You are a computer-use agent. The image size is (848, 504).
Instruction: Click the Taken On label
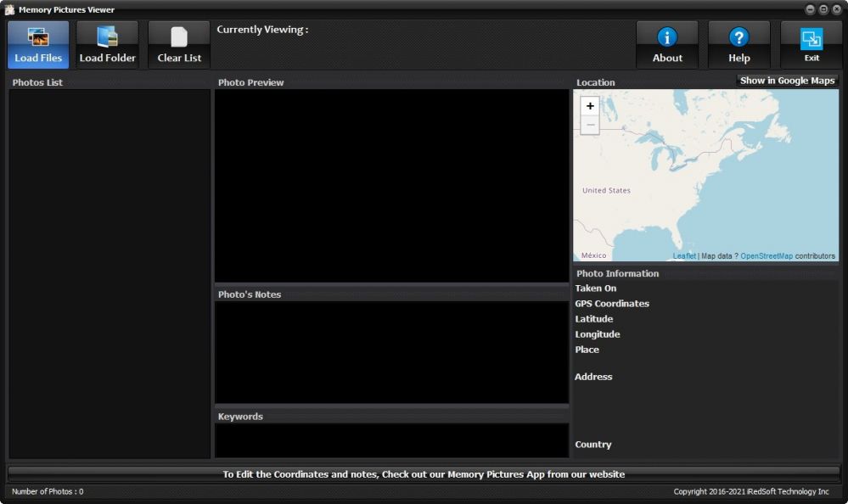click(x=595, y=288)
